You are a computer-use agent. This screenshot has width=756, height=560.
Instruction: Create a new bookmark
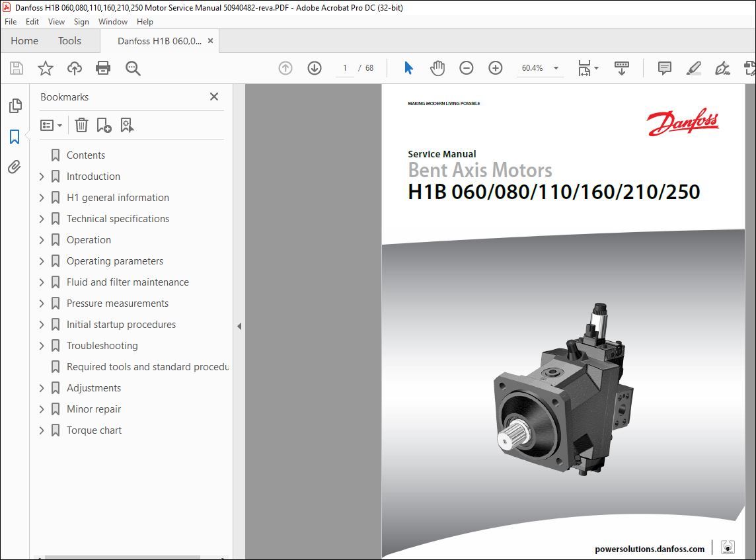click(103, 125)
